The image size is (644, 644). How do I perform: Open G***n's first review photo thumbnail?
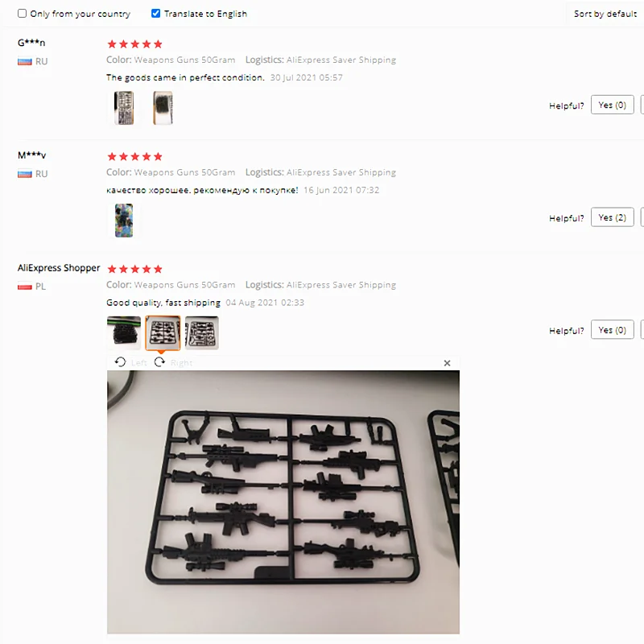click(x=124, y=108)
